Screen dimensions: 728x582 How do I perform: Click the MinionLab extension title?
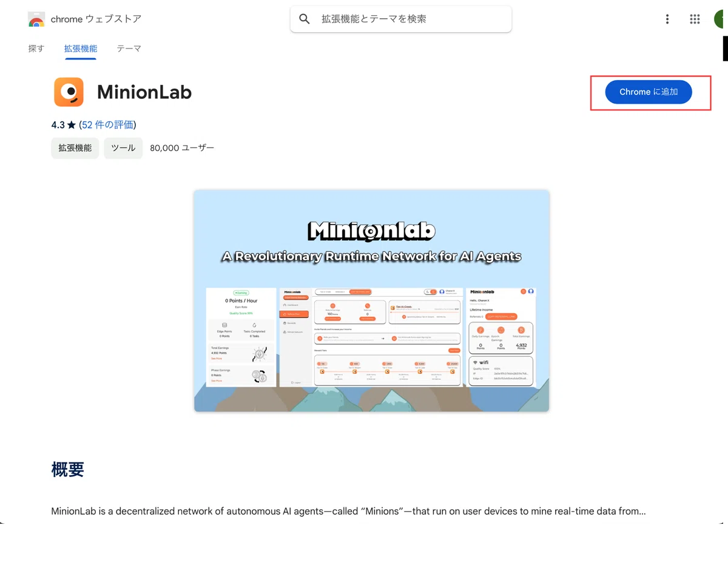(144, 92)
